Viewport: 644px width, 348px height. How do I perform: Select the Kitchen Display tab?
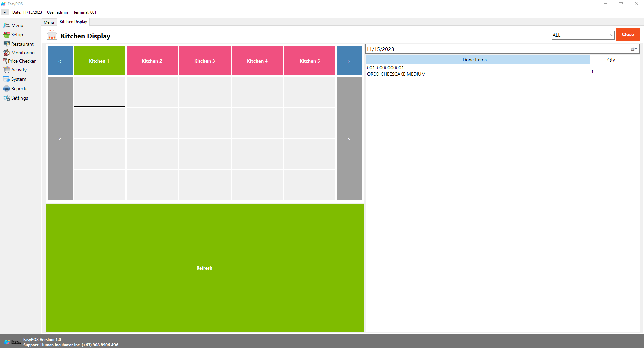(73, 22)
